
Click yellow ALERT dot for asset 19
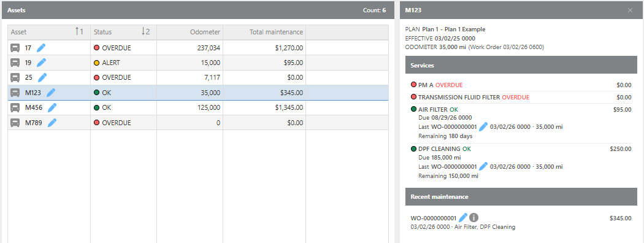tap(96, 63)
